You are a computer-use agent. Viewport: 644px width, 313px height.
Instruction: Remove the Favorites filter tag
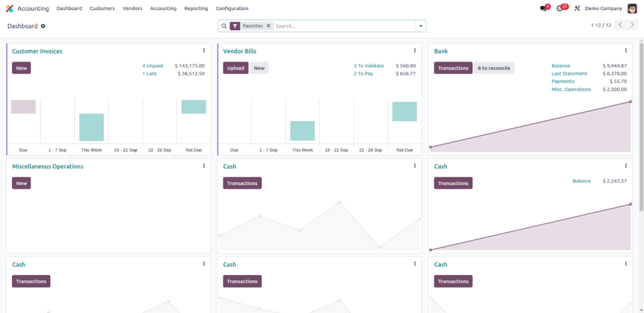point(269,26)
